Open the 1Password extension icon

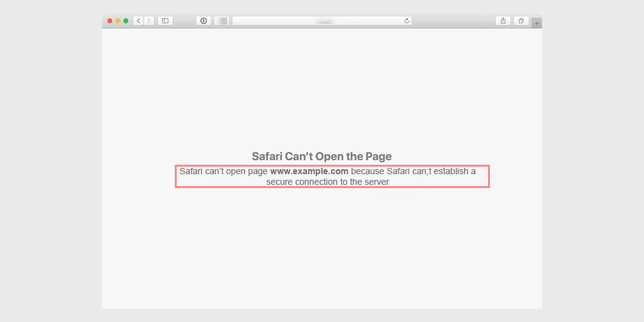pyautogui.click(x=203, y=21)
